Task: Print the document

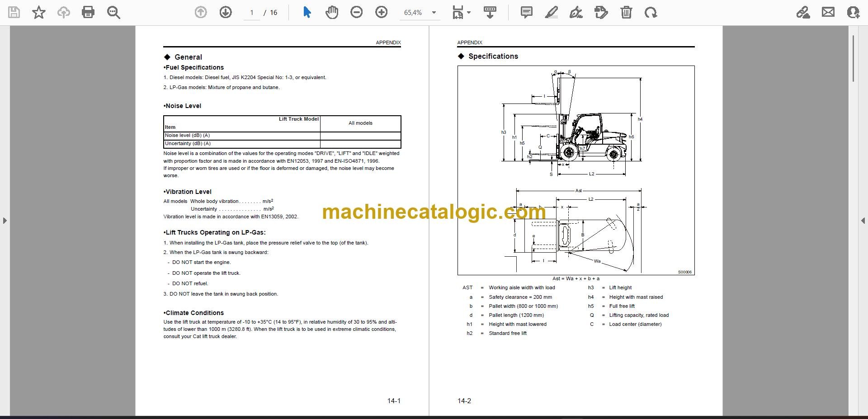Action: pos(88,12)
